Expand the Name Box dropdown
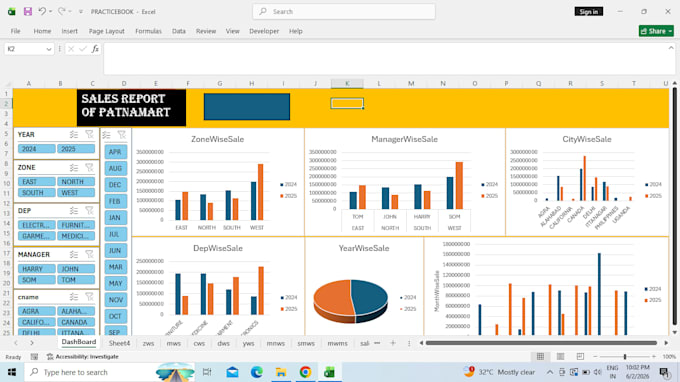Image resolution: width=680 pixels, height=382 pixels. click(49, 49)
